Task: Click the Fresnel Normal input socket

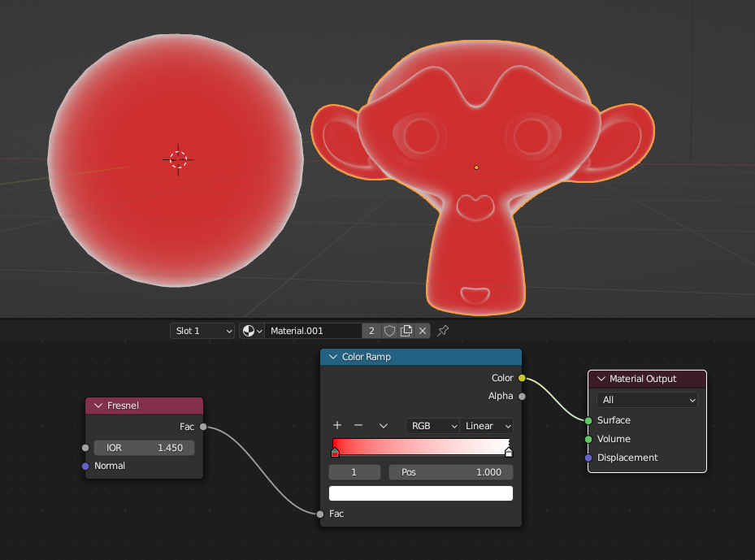Action: (85, 466)
